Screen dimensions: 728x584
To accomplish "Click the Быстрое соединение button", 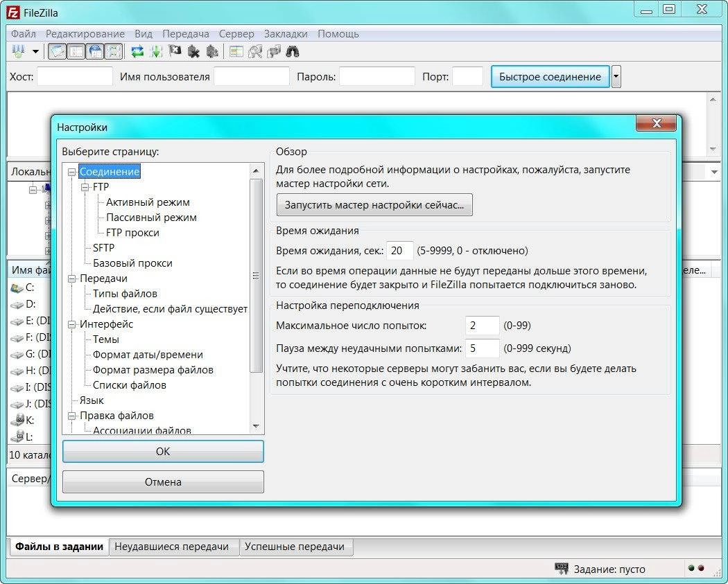I will tap(551, 77).
